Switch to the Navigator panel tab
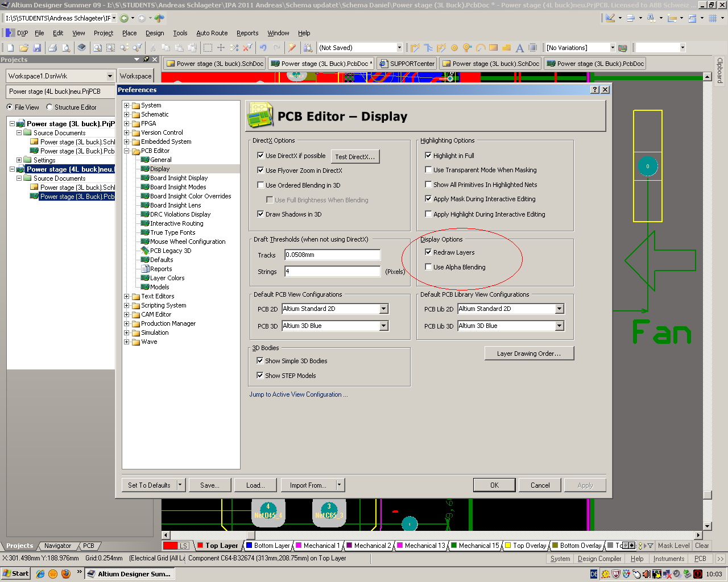This screenshot has width=728, height=582. (57, 546)
